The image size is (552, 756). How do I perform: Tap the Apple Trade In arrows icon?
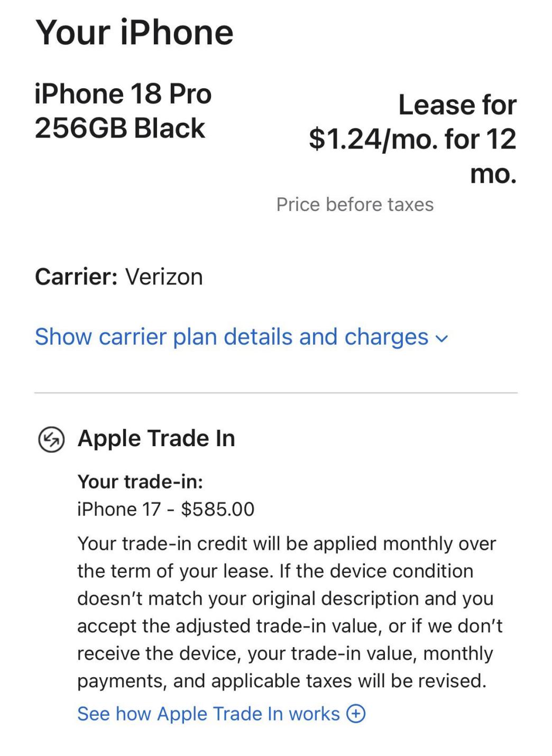pyautogui.click(x=51, y=439)
